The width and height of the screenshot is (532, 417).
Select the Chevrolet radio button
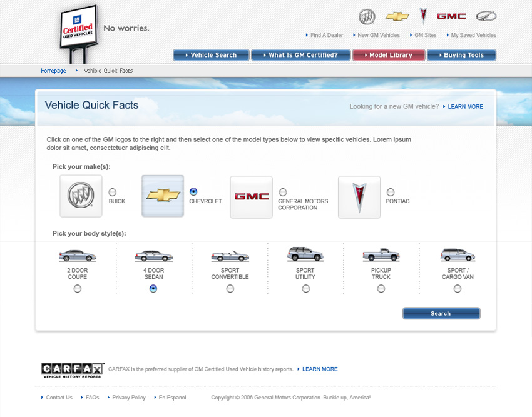coord(193,191)
